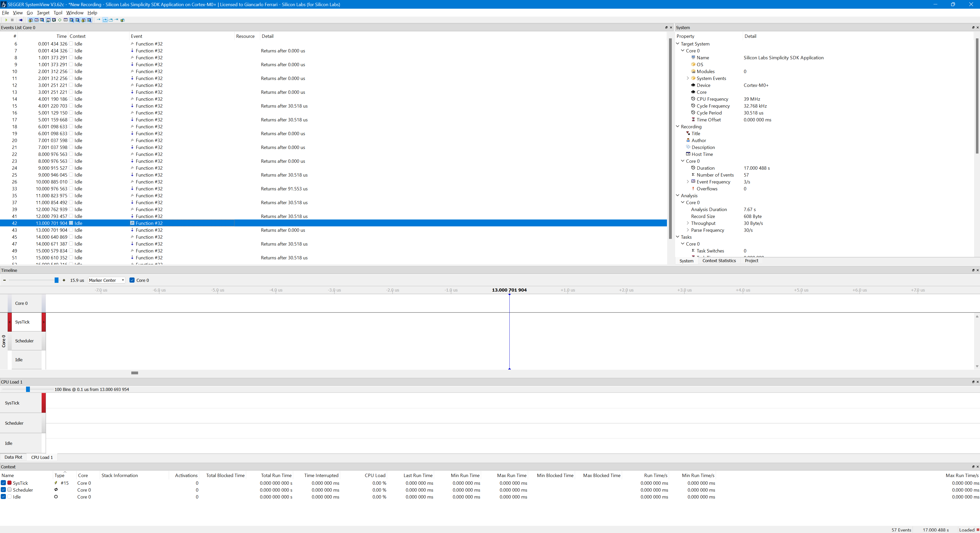The width and height of the screenshot is (980, 533).
Task: Switch to Context Statistics tab
Action: [x=719, y=261]
